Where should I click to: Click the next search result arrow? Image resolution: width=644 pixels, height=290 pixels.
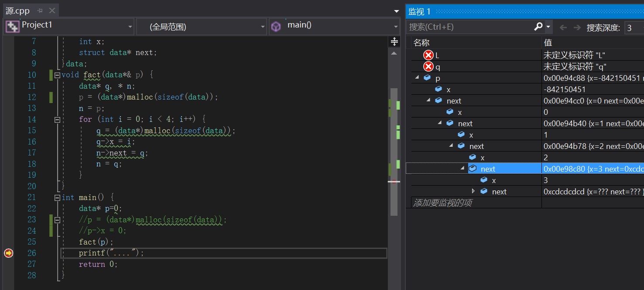pos(577,27)
